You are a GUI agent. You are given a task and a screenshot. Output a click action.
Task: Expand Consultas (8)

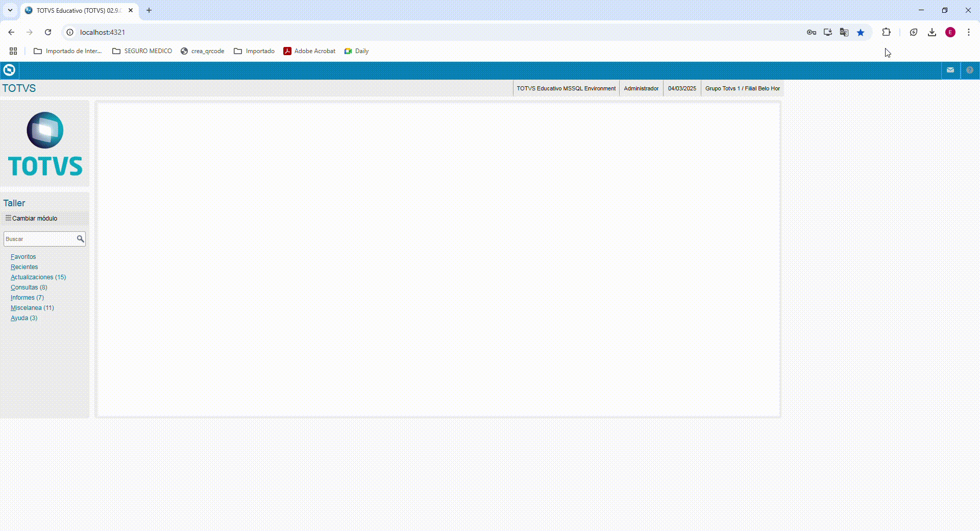[29, 287]
